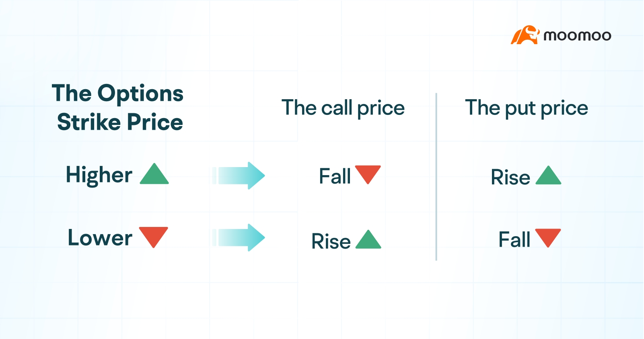
Task: Click the Rise text under put price
Action: [510, 177]
